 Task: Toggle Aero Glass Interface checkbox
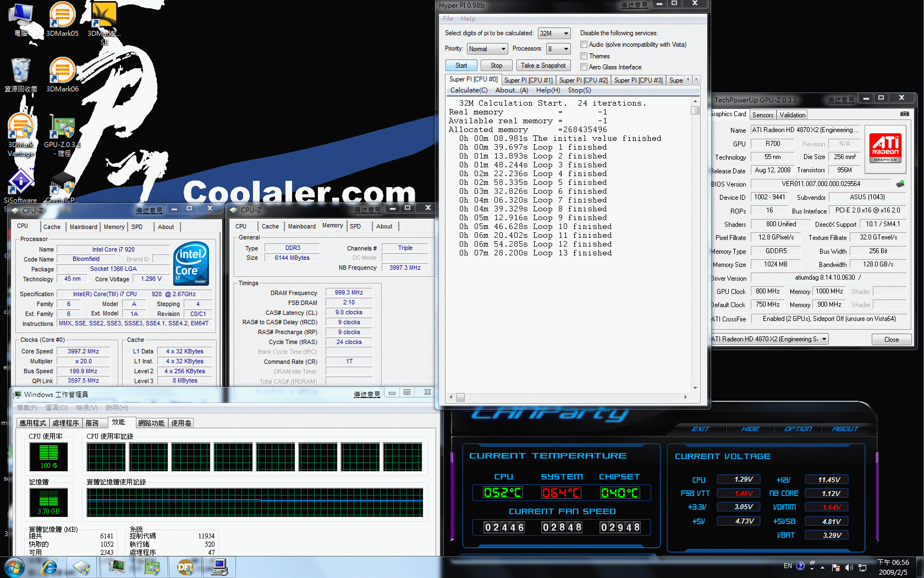[x=584, y=67]
